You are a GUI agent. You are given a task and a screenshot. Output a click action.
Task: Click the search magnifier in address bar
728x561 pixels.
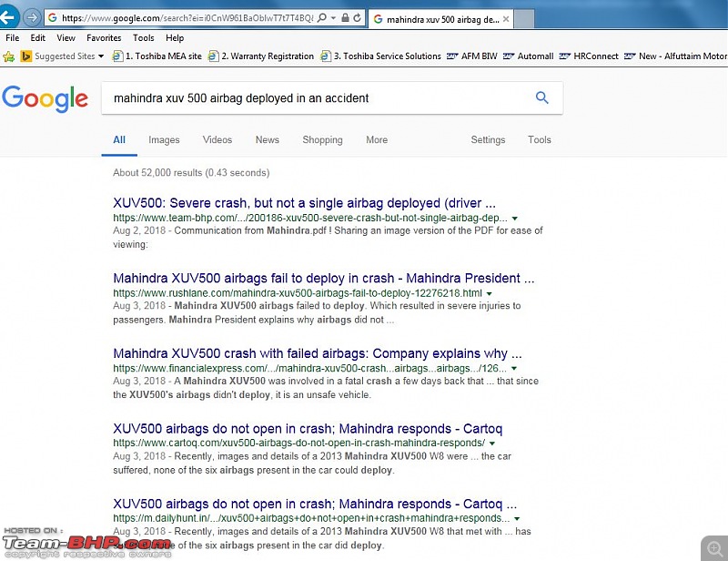coord(321,17)
